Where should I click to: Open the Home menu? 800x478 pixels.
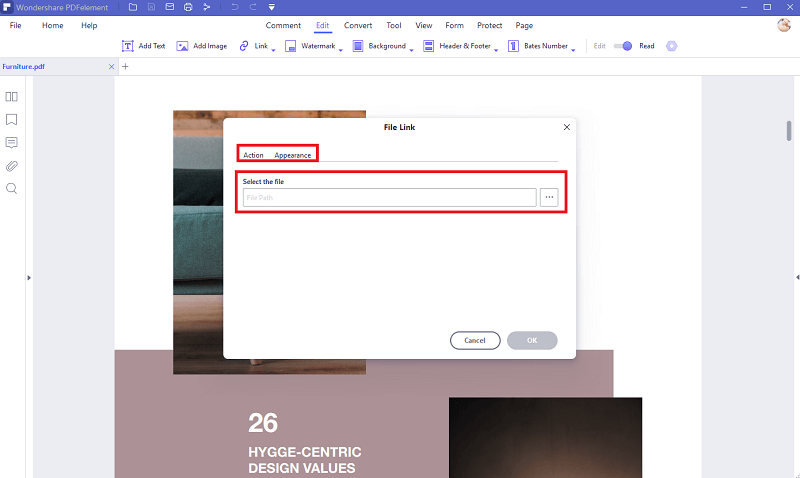point(53,25)
